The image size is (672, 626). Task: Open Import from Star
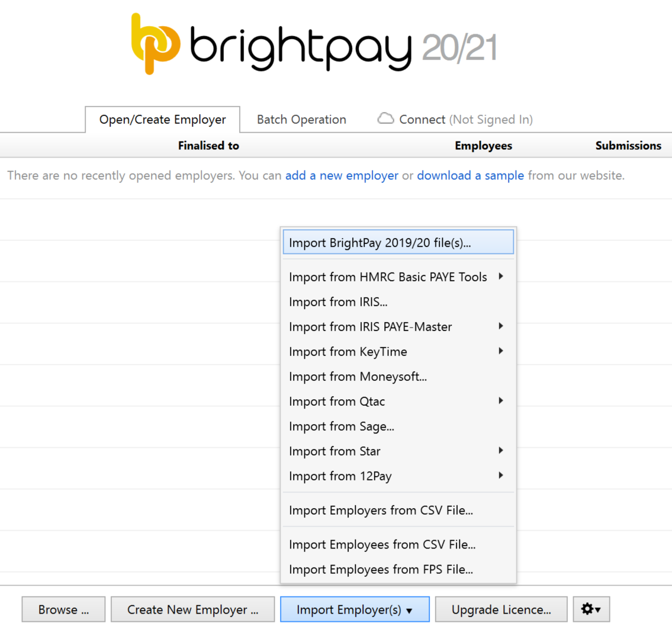point(398,451)
